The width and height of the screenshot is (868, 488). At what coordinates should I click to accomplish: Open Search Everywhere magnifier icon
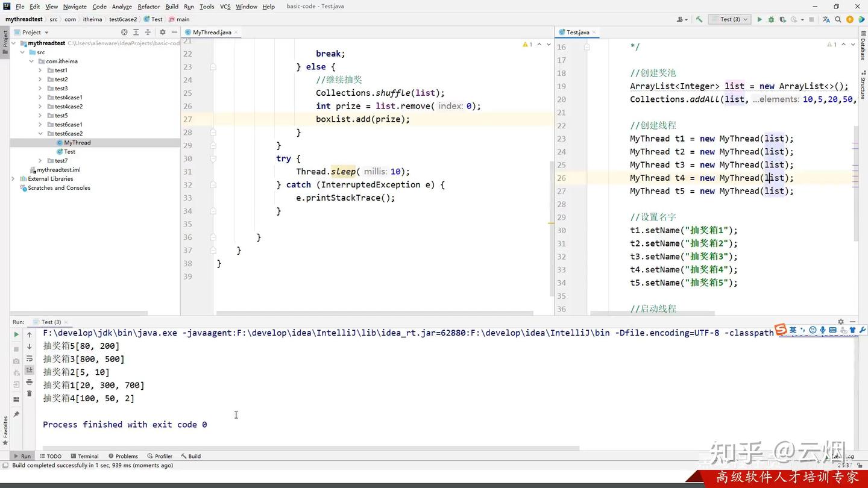(838, 19)
